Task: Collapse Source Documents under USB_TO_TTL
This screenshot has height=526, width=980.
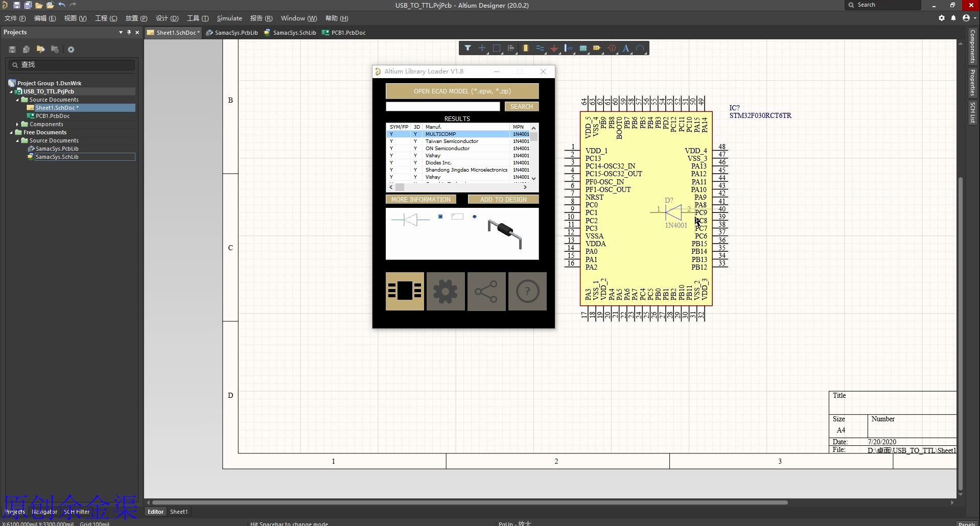Action: 17,100
